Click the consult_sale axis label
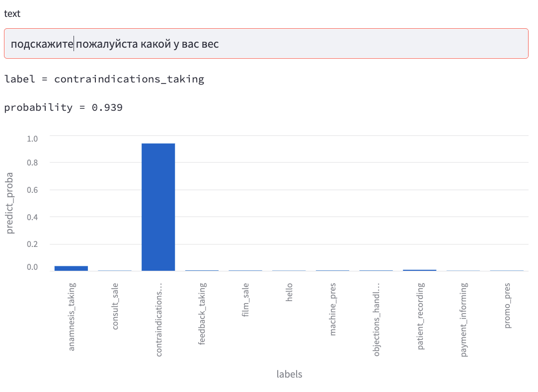 pos(115,307)
